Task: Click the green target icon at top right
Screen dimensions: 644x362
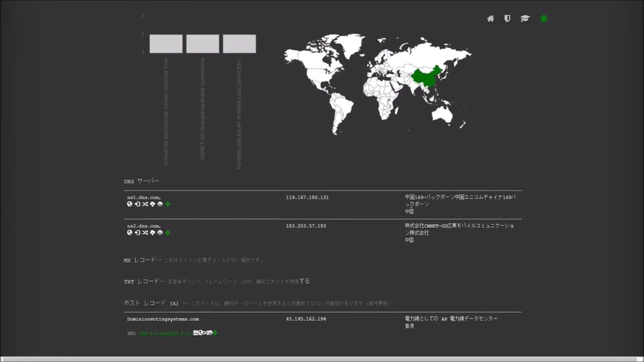Action: point(544,19)
